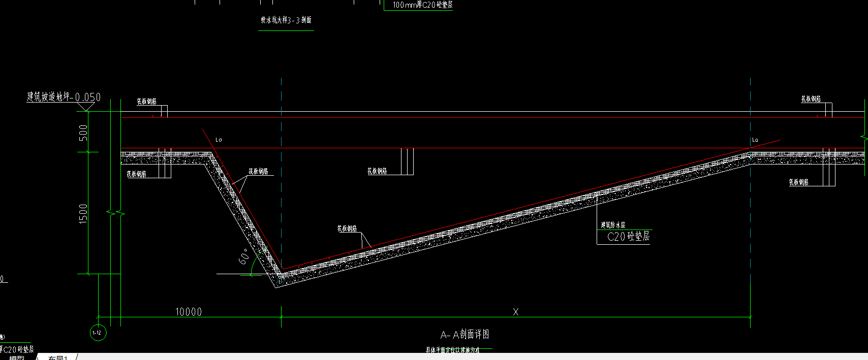Click the 1500 vertical dimension text
The image size is (868, 360).
click(83, 213)
